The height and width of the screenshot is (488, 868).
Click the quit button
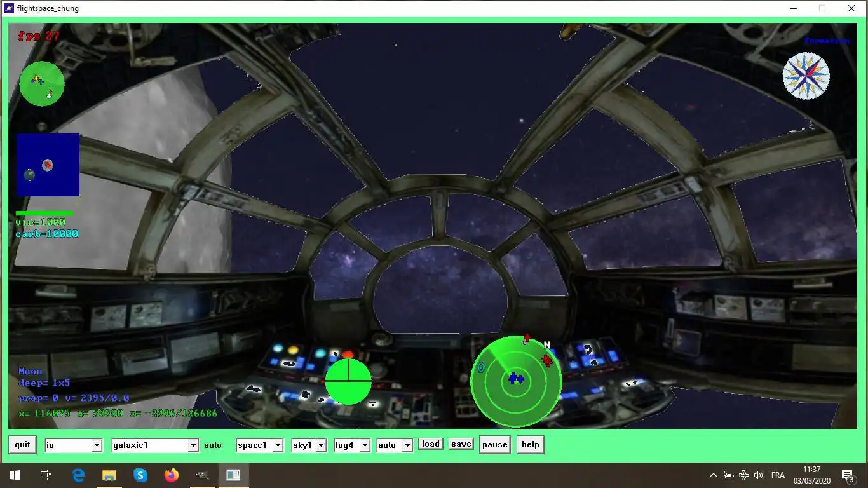[x=22, y=445]
